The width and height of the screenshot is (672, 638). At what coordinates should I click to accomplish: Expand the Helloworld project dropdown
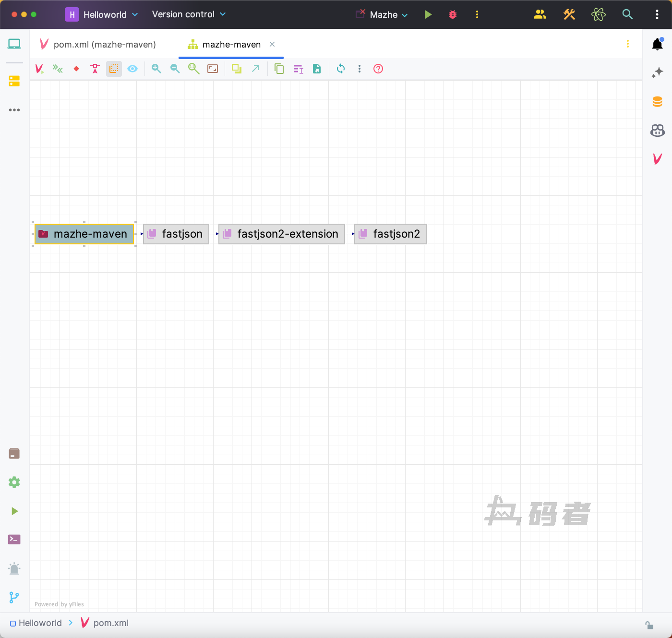click(102, 14)
